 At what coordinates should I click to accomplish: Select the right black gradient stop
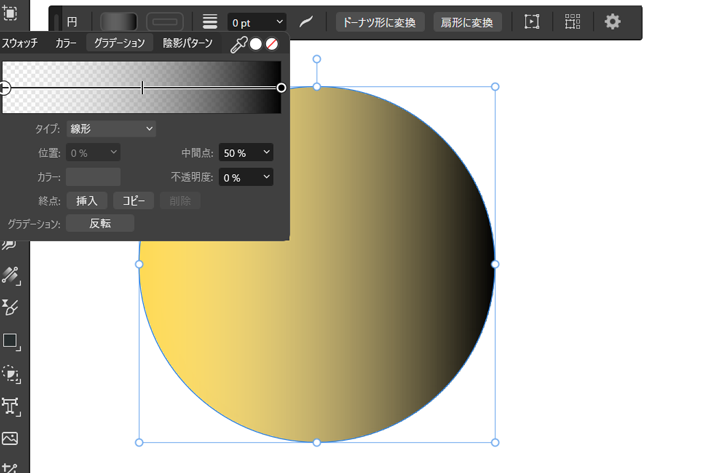281,88
